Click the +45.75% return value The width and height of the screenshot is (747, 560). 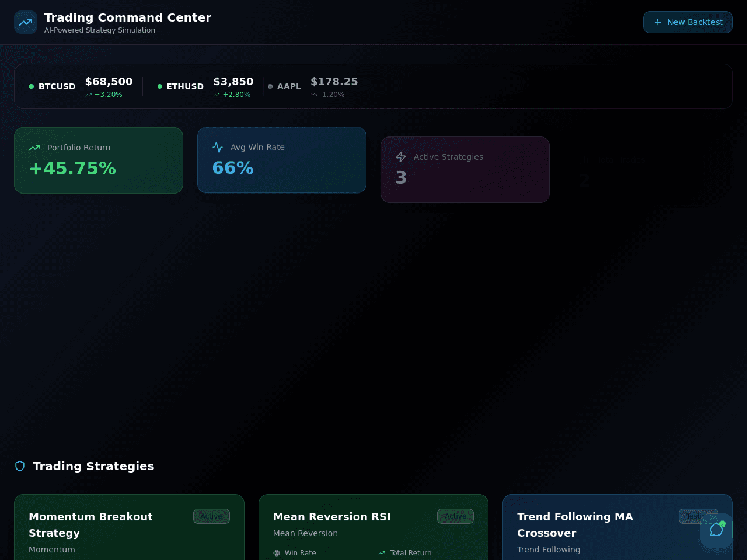(x=72, y=169)
